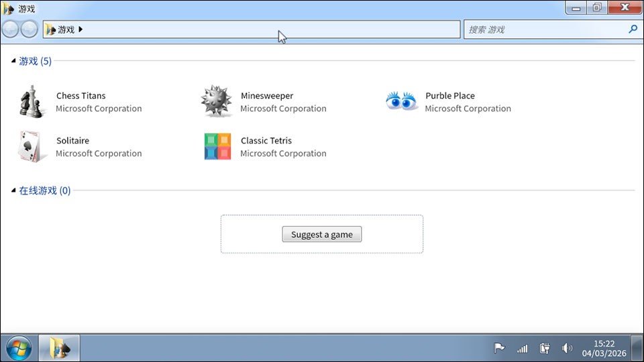
Task: Click the taskbar clock showing 15:22
Action: [x=604, y=349]
